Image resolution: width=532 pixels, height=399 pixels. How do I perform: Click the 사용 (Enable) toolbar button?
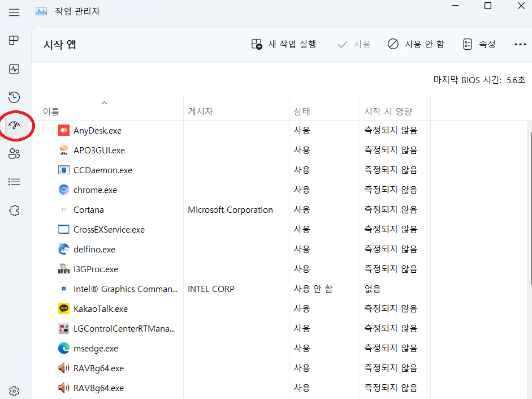[x=354, y=44]
